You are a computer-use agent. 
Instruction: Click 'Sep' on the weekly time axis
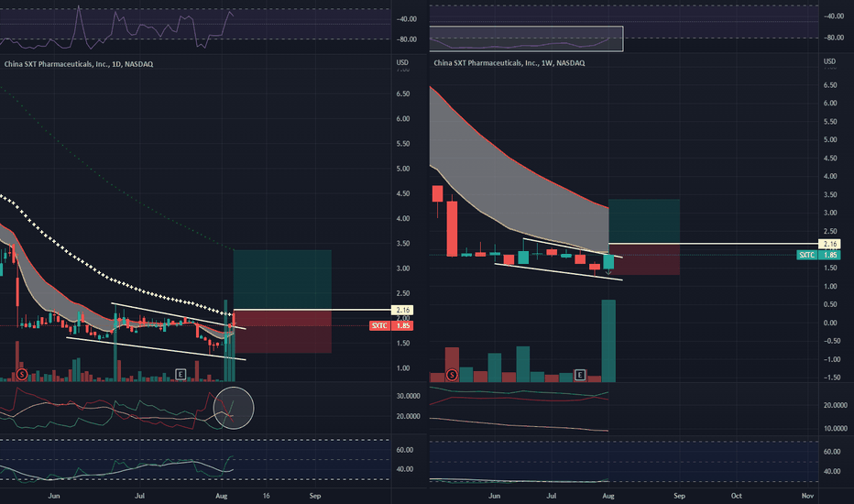679,496
